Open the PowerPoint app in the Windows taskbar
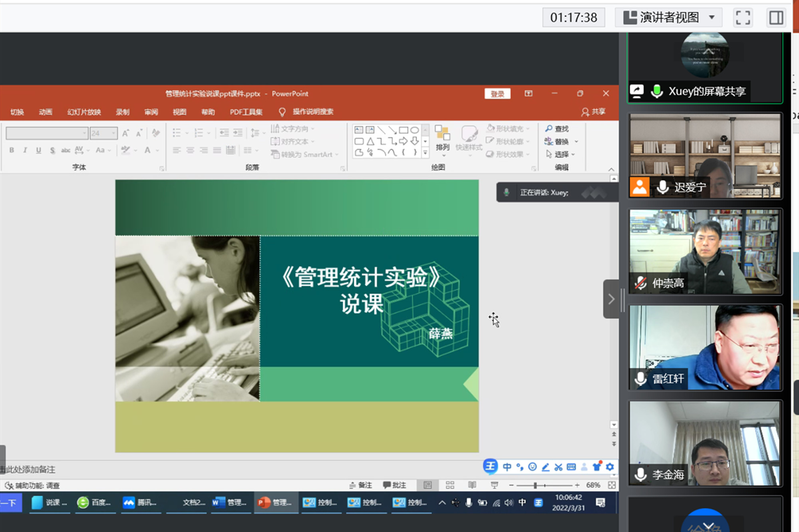The image size is (799, 532). (x=275, y=502)
